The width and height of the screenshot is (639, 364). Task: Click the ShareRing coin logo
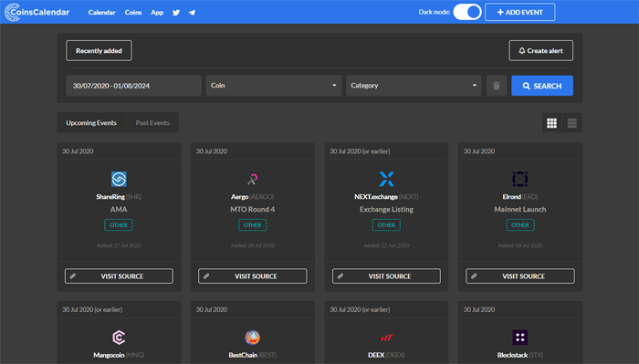coord(119,179)
